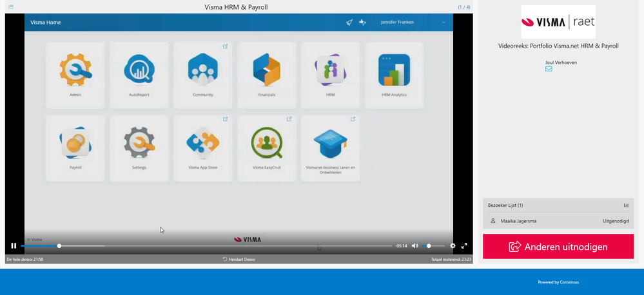Open the Visma EasyCruit tile
Viewport: 644px width, 295px height.
point(266,148)
